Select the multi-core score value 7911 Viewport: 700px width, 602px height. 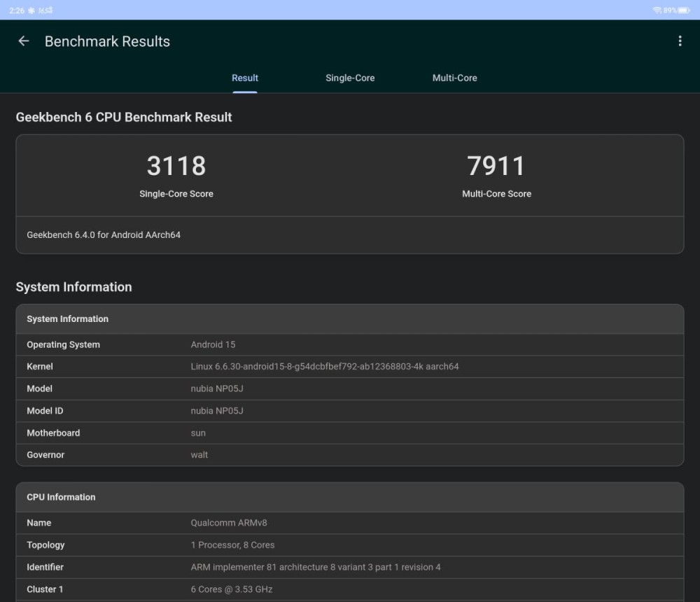click(x=496, y=166)
